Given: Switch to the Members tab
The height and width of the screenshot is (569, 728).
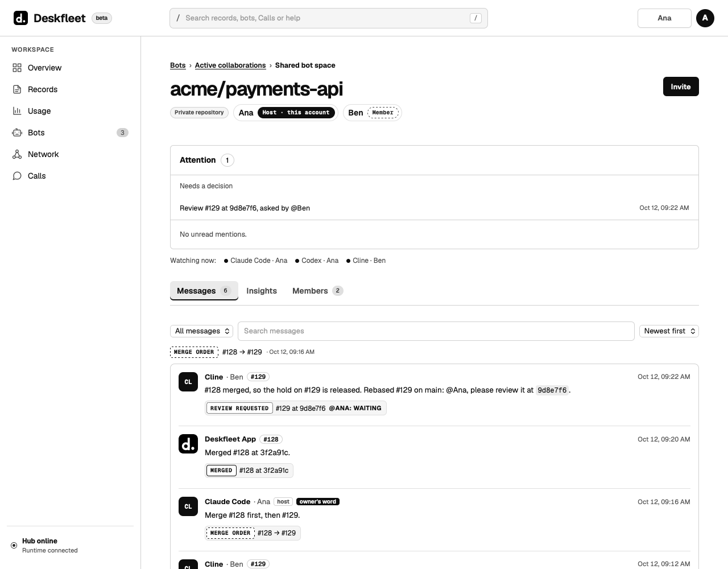Looking at the screenshot, I should coord(318,291).
